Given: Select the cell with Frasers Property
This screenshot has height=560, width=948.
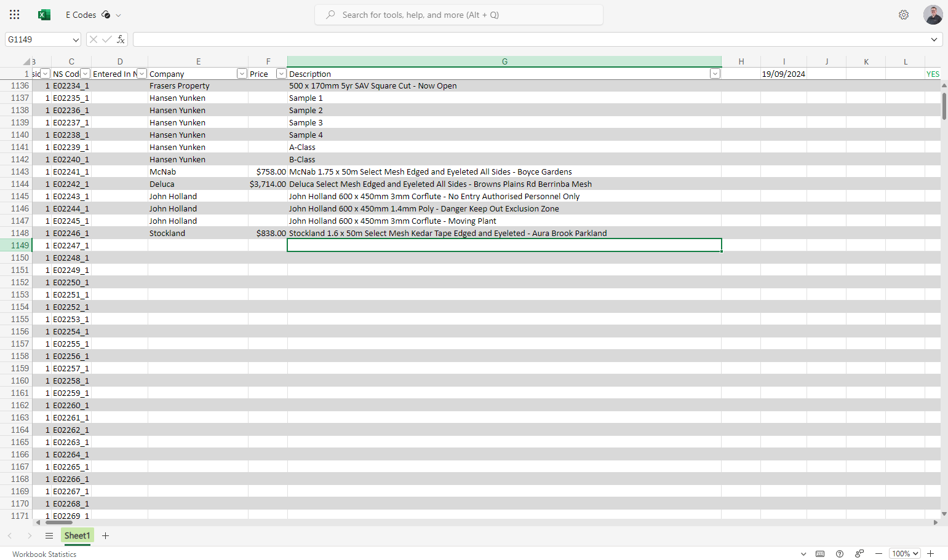Looking at the screenshot, I should coord(198,86).
